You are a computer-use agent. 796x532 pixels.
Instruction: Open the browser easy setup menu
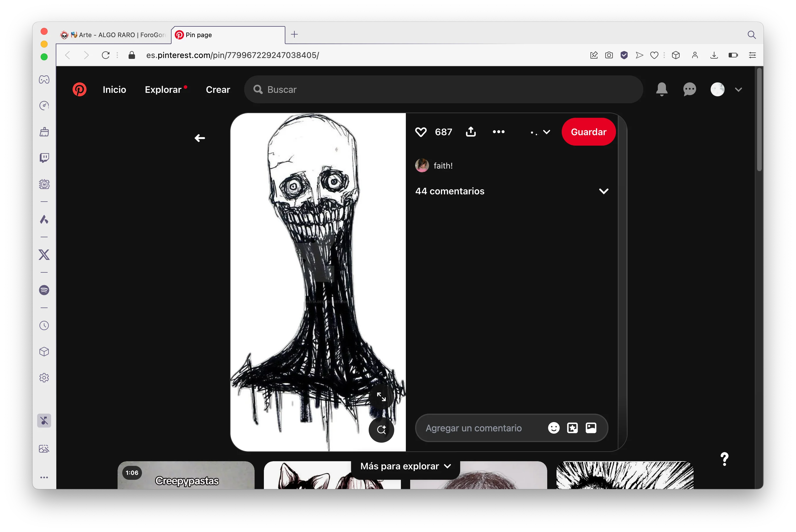click(752, 55)
